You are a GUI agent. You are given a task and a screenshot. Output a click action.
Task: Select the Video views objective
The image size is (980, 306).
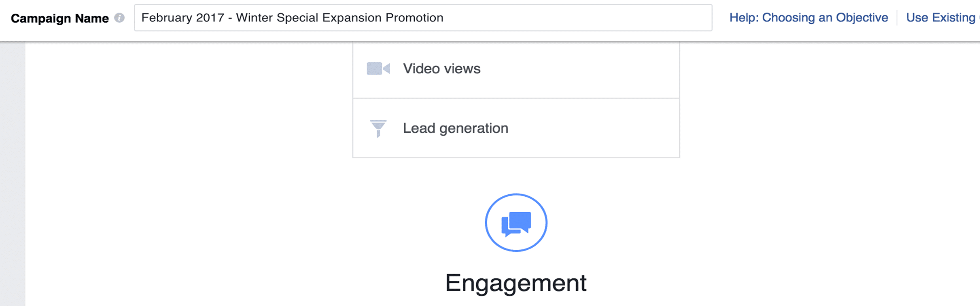[x=516, y=70]
